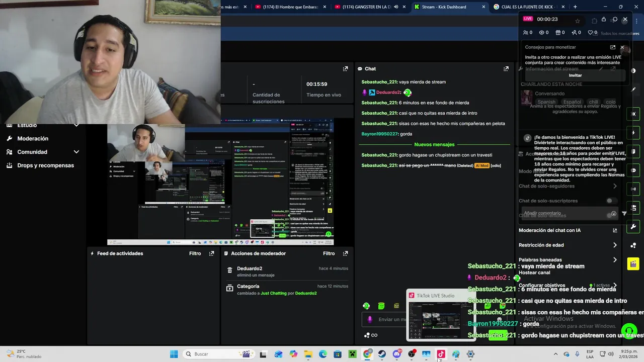Switch to CUAL ES LA FUENTE DE KICK tab
Screen dimensions: 644x362
pyautogui.click(x=530, y=7)
